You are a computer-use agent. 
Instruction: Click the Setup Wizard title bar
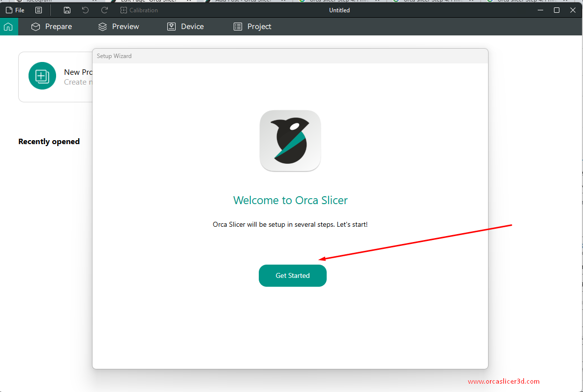pos(290,56)
